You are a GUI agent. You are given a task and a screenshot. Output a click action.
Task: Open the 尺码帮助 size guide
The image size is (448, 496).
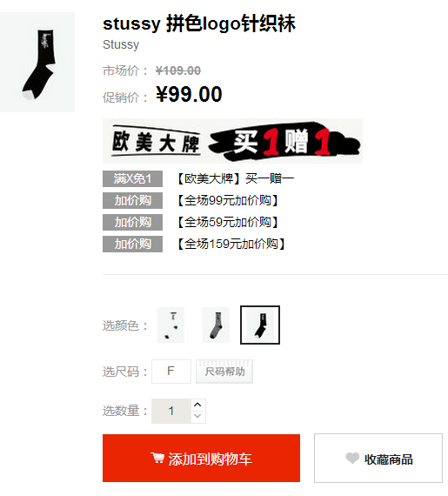(x=224, y=372)
